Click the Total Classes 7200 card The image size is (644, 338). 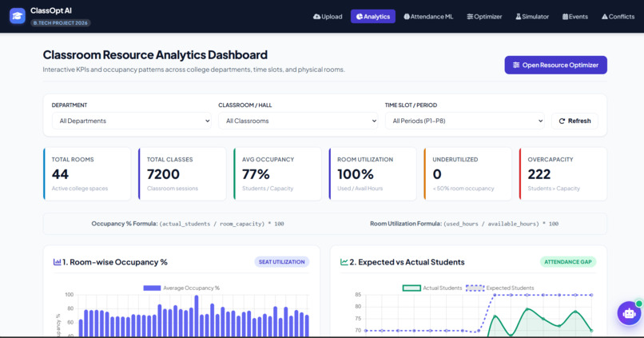pyautogui.click(x=182, y=174)
